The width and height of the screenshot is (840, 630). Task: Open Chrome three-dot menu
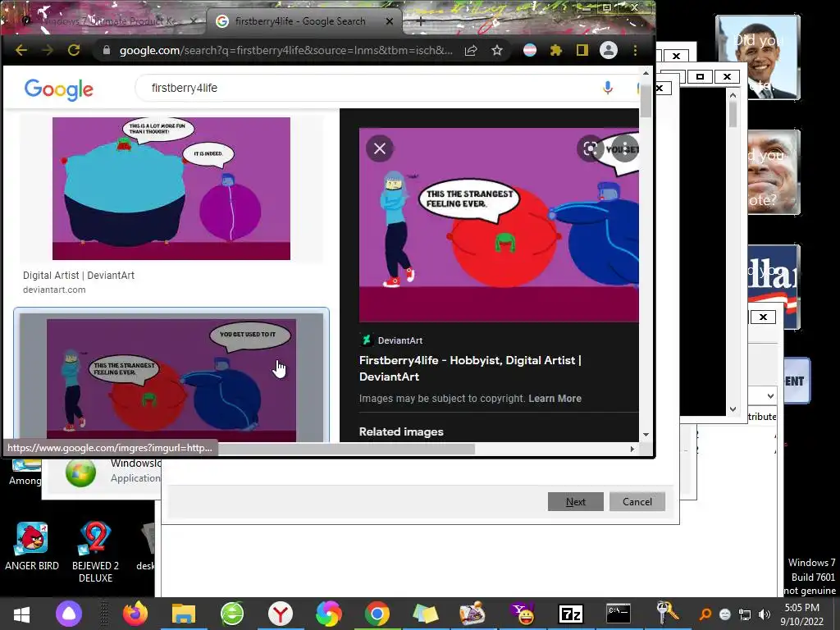636,50
